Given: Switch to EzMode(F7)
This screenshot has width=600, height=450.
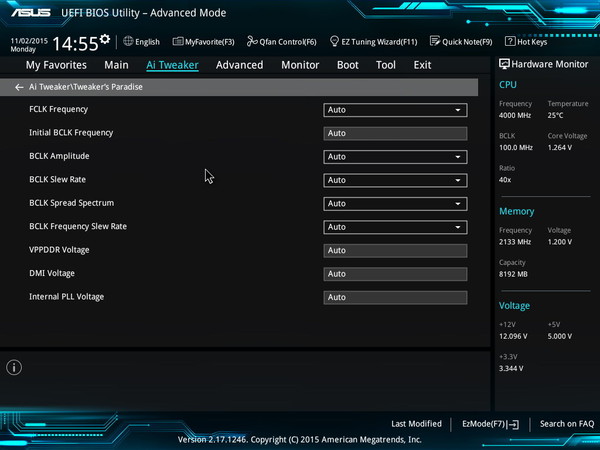Looking at the screenshot, I should pyautogui.click(x=490, y=424).
